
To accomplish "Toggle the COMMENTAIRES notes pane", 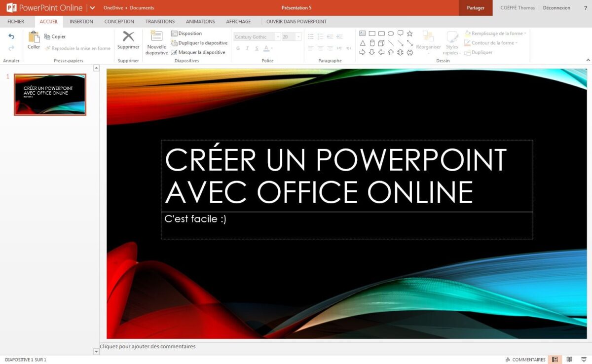I will [525, 360].
